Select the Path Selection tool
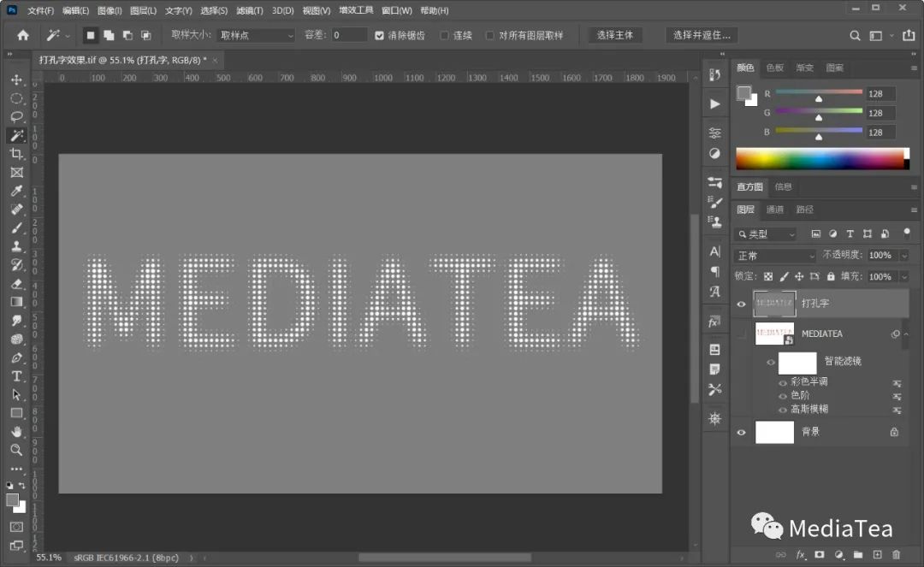 (16, 395)
